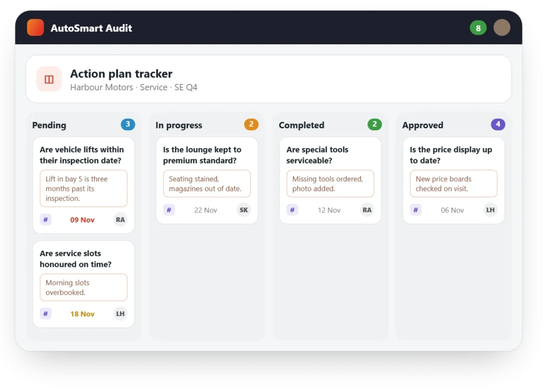Click the due date '22 Nov'
The image size is (548, 392).
[205, 210]
